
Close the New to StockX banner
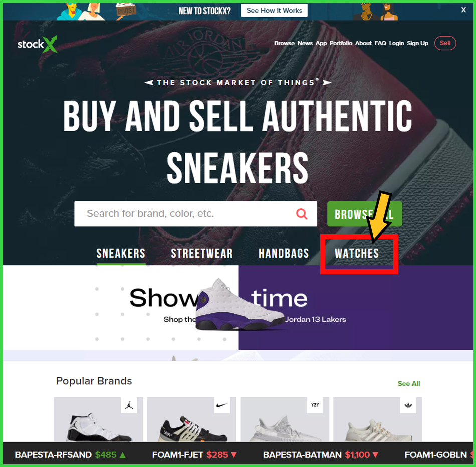click(463, 10)
